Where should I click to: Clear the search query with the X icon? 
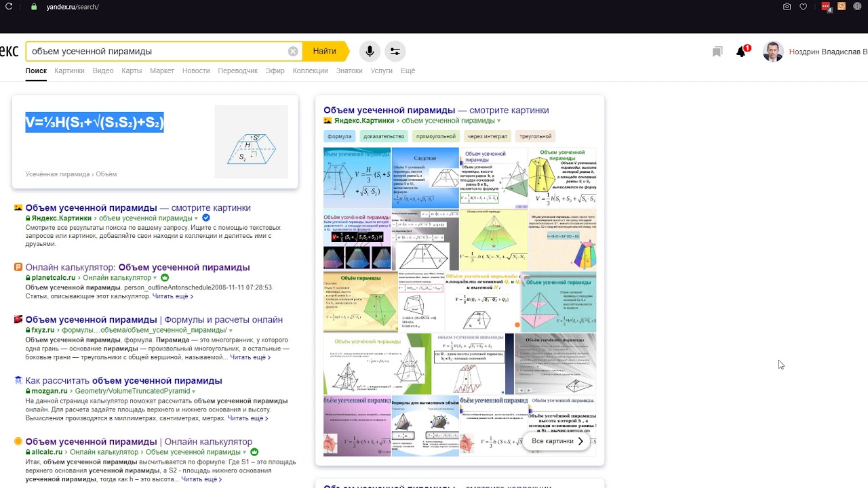tap(293, 52)
